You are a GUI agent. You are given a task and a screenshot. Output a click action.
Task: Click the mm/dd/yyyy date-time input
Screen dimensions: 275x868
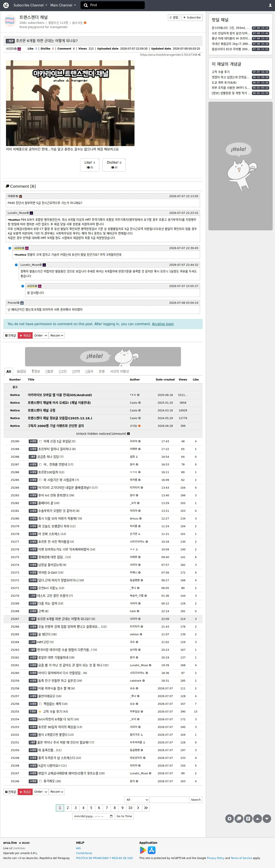[93, 816]
